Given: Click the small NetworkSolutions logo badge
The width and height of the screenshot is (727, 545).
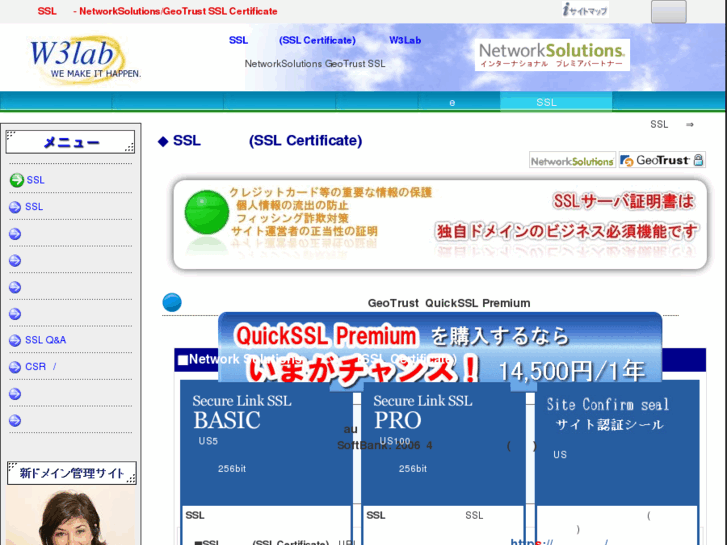Looking at the screenshot, I should (x=572, y=160).
